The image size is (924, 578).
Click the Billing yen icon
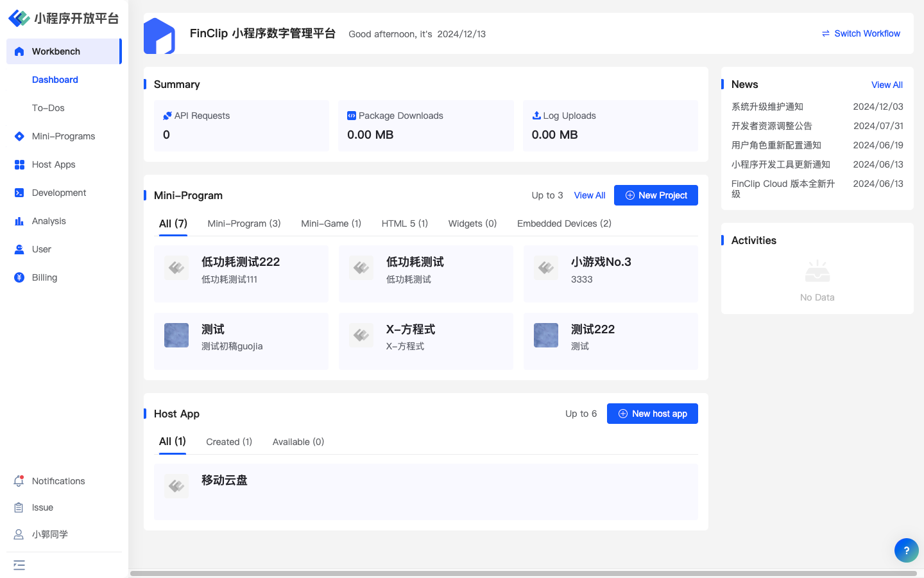click(19, 277)
